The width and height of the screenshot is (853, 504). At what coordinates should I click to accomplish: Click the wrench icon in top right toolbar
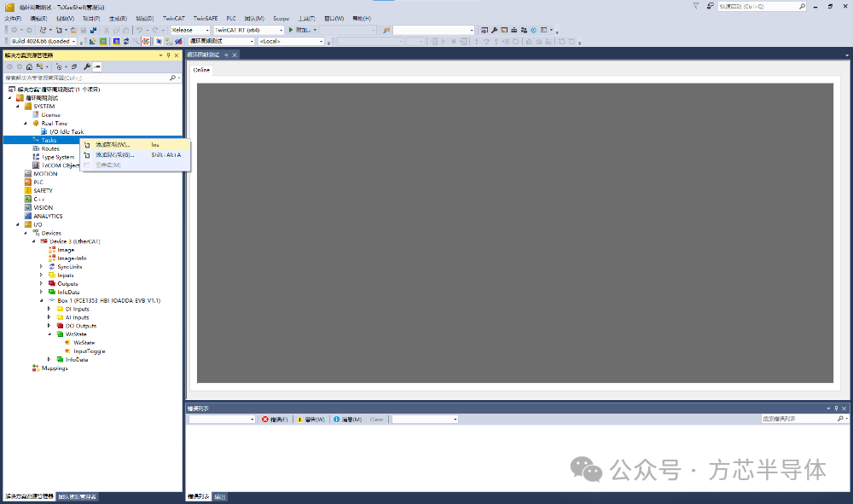tap(494, 30)
